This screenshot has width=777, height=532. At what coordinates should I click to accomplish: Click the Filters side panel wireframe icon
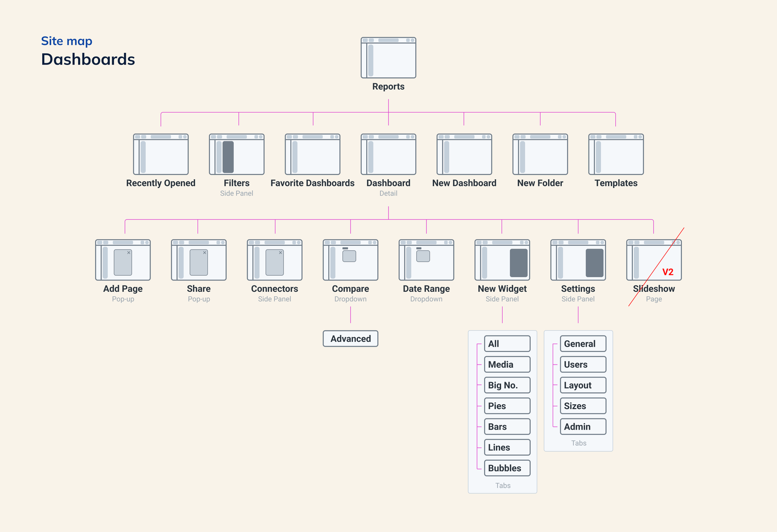[236, 154]
